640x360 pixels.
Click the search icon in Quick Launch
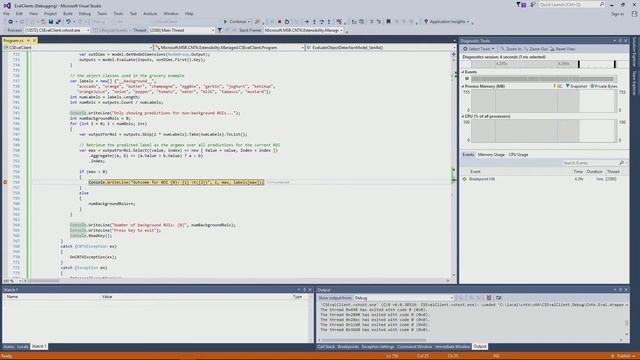(602, 4)
